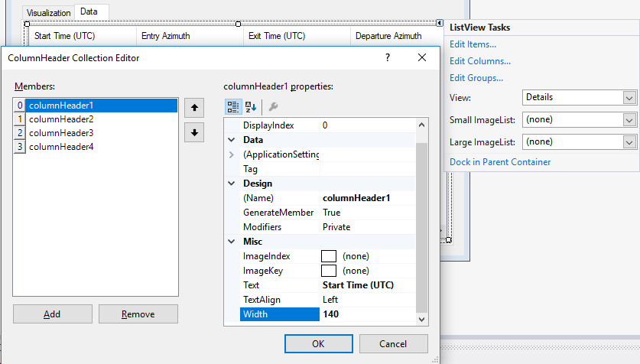Image resolution: width=640 pixels, height=364 pixels.
Task: Click the ListView smart tag arrow glyph
Action: point(440,24)
